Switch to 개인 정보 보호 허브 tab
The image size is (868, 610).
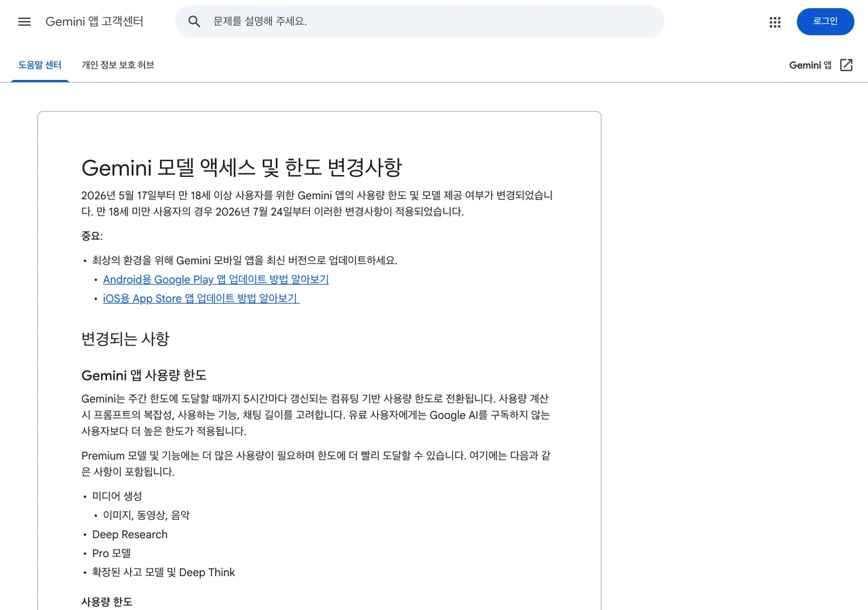tap(118, 65)
